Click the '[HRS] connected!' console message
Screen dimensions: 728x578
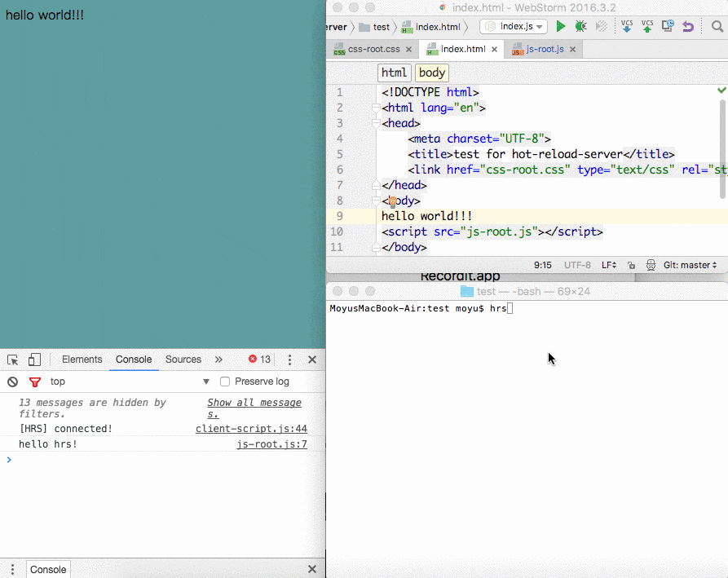point(65,429)
